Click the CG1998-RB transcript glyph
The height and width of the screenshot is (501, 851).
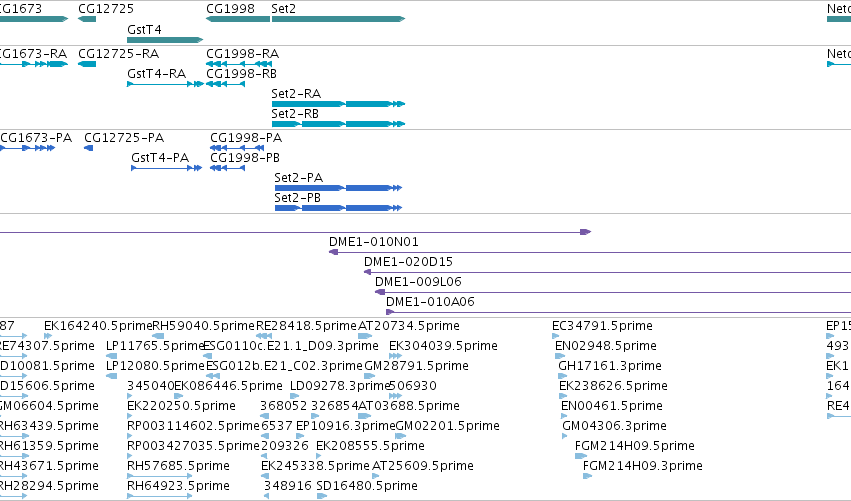click(x=226, y=84)
